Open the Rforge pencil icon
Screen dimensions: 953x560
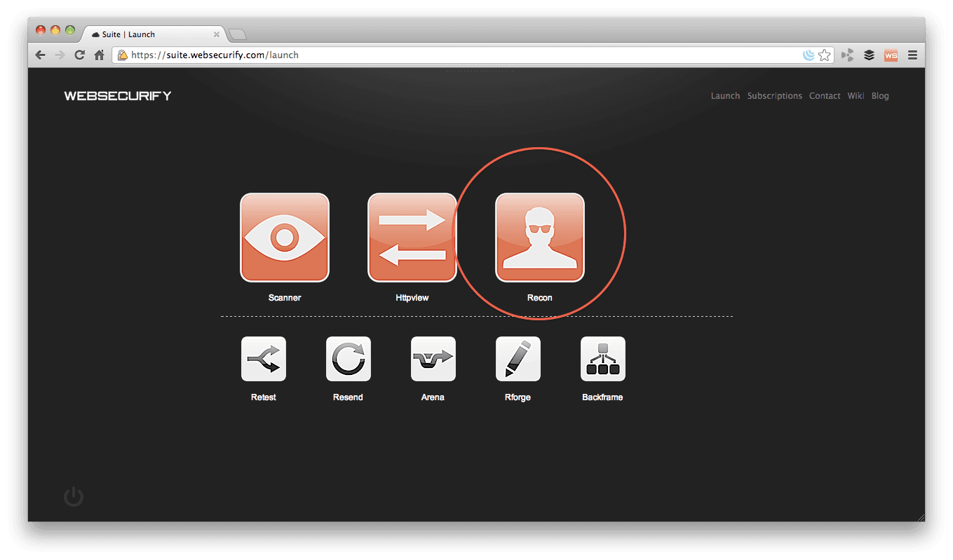[x=518, y=359]
